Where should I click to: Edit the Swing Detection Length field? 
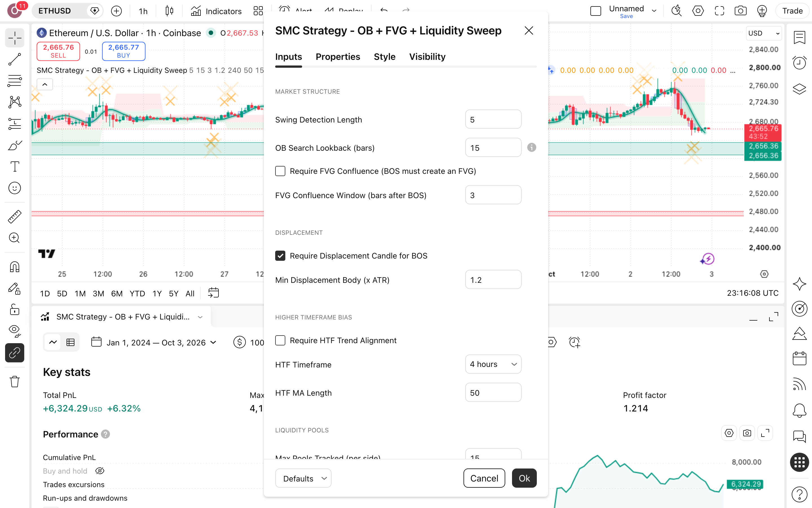[493, 119]
